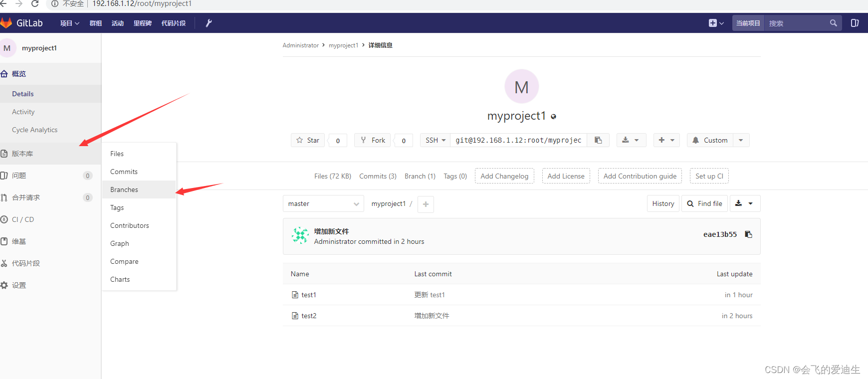Open the source download dropdown near Find file
The image size is (868, 379).
pos(745,203)
